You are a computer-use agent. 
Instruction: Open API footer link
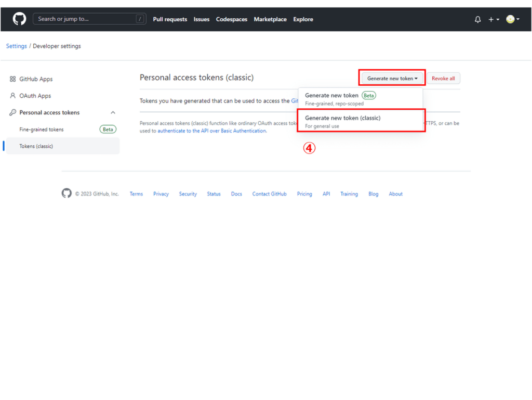(326, 194)
